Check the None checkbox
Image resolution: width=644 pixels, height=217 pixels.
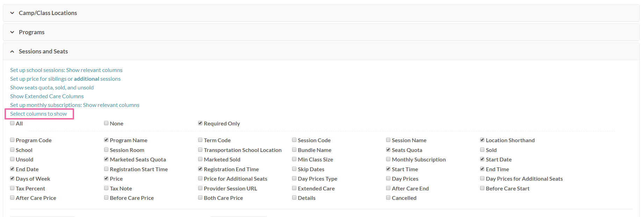pyautogui.click(x=106, y=123)
